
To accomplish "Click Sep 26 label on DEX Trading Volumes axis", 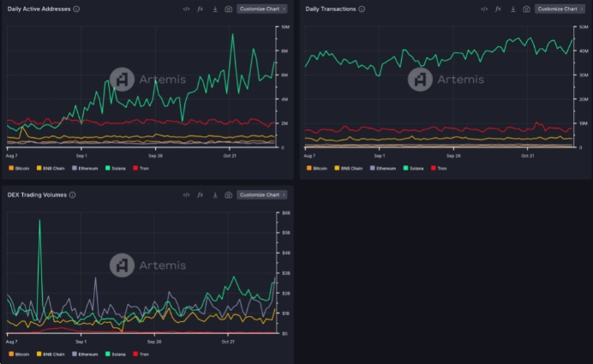I will pyautogui.click(x=154, y=342).
